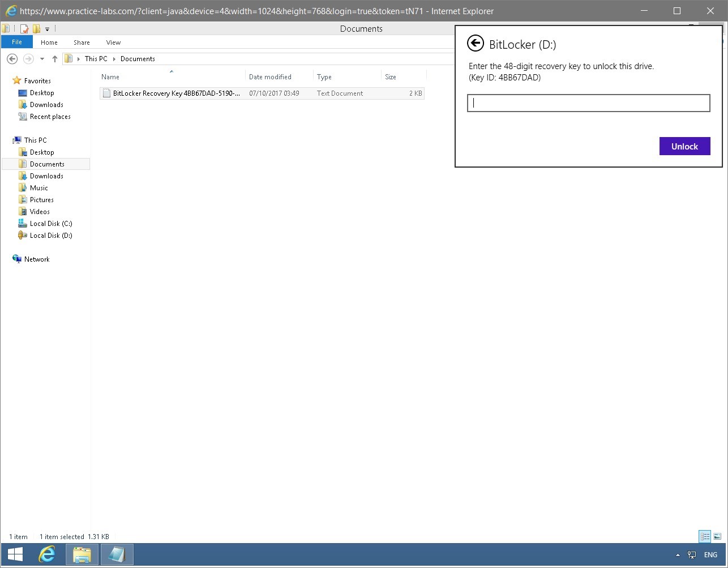Open the recent locations dropdown arrow
Screen dimensions: 728x568
pos(41,58)
